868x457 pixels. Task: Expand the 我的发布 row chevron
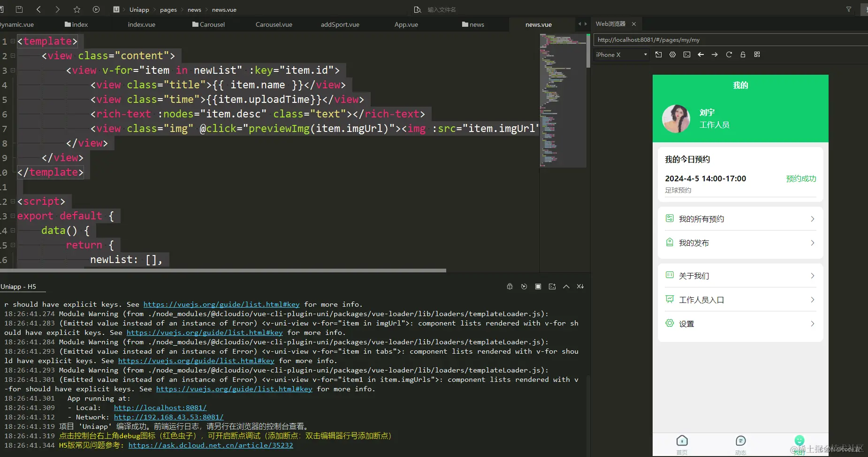pyautogui.click(x=813, y=243)
